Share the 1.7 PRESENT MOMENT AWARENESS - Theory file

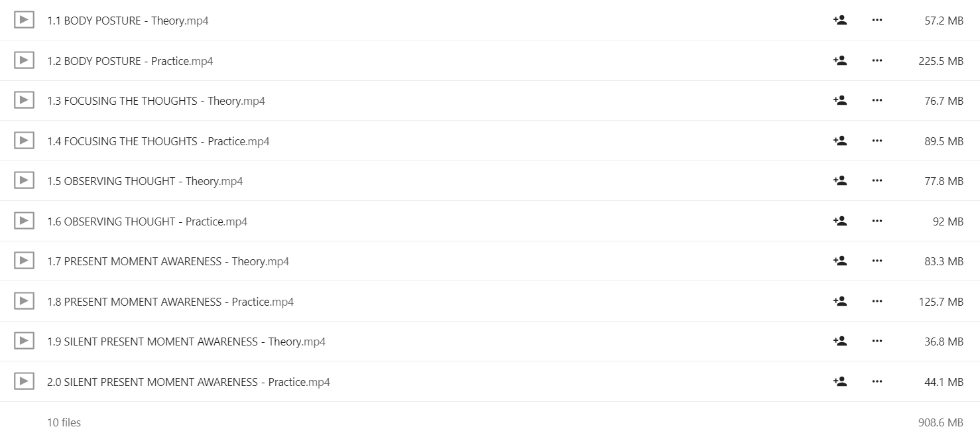coord(839,261)
